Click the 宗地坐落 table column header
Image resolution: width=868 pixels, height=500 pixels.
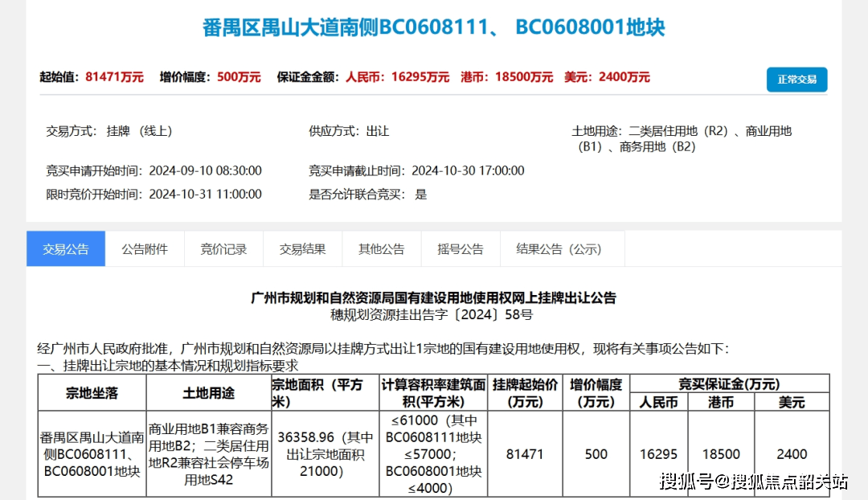[92, 393]
